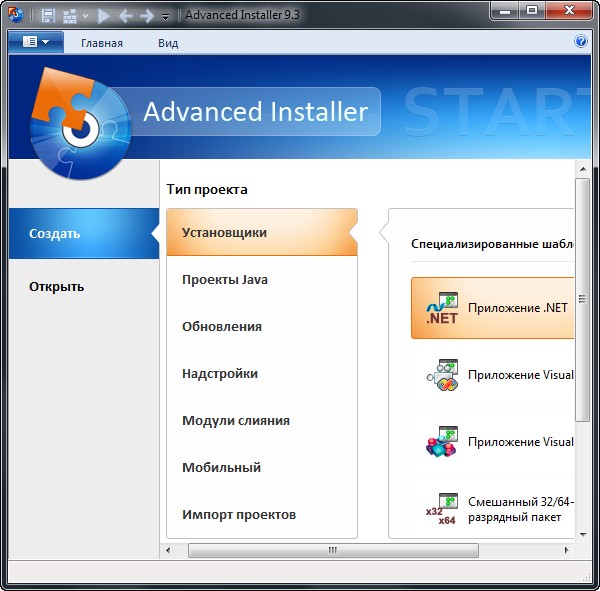Choose the Смешанный 32/64-разрядный пакет template
Viewport: 600px width, 591px height.
[x=493, y=509]
